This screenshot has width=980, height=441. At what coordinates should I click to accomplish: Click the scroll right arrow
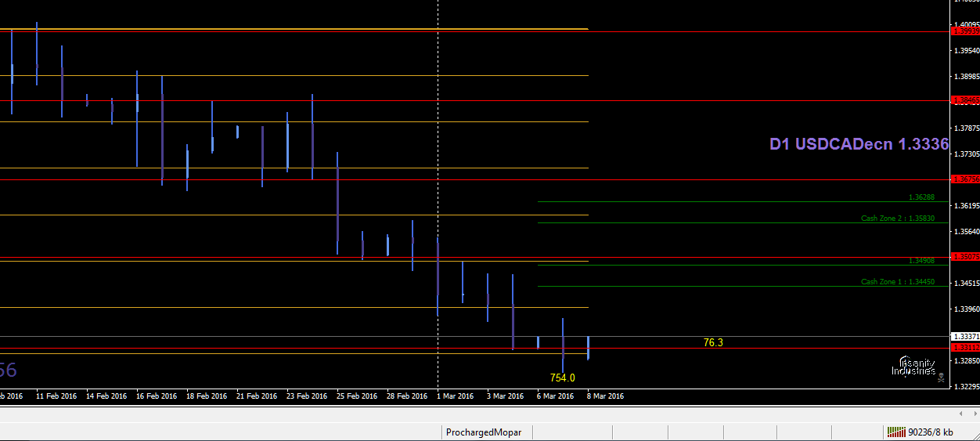pos(971,413)
